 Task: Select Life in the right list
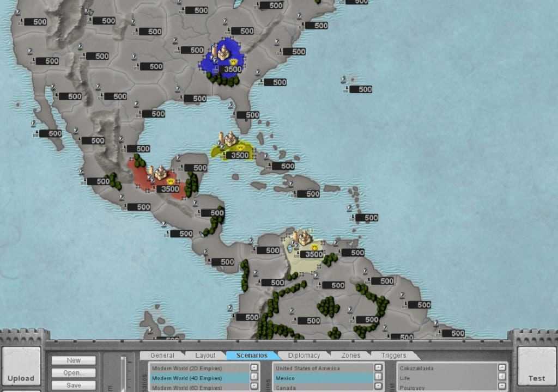click(447, 378)
